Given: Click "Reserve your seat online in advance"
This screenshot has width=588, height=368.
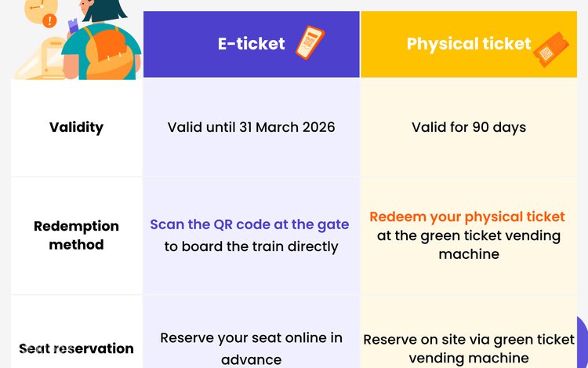Looking at the screenshot, I should (x=251, y=348).
